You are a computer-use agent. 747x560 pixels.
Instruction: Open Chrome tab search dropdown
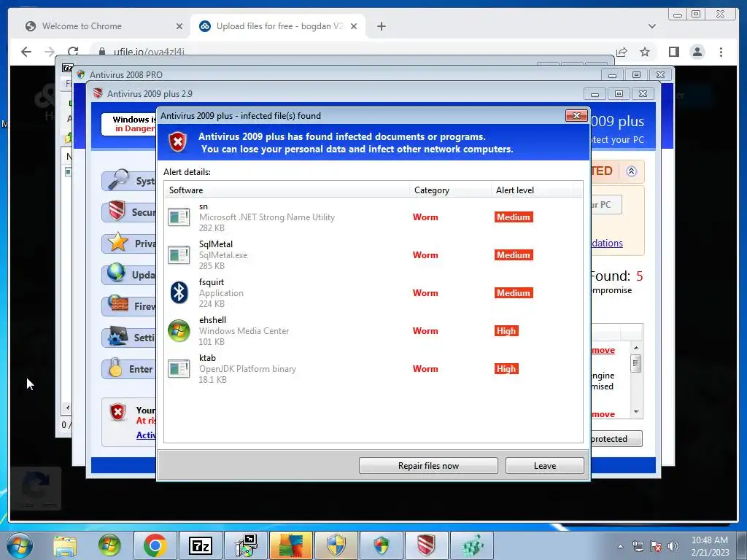pos(651,26)
